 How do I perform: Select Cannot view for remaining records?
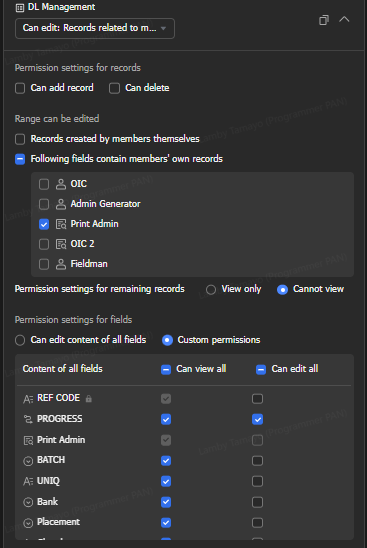tap(282, 290)
